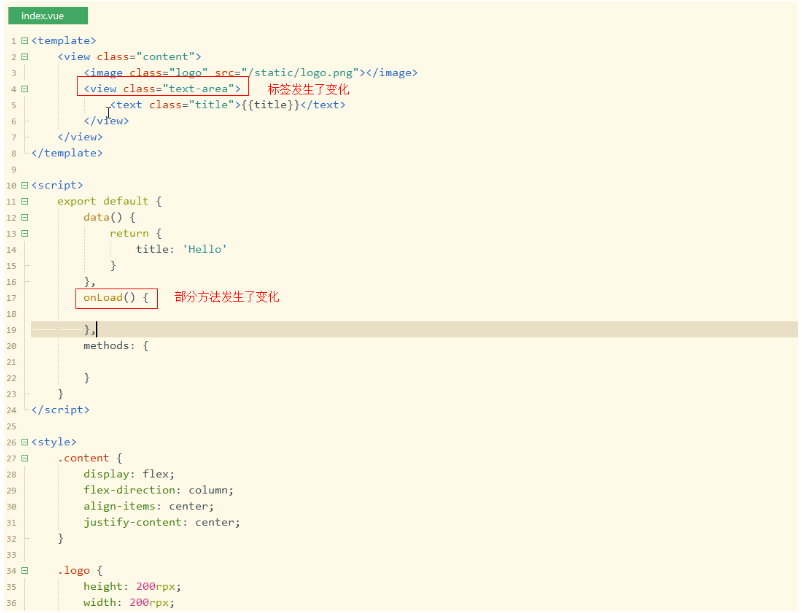The image size is (802, 613).
Task: Click display: flex; in styles
Action: [x=129, y=474]
